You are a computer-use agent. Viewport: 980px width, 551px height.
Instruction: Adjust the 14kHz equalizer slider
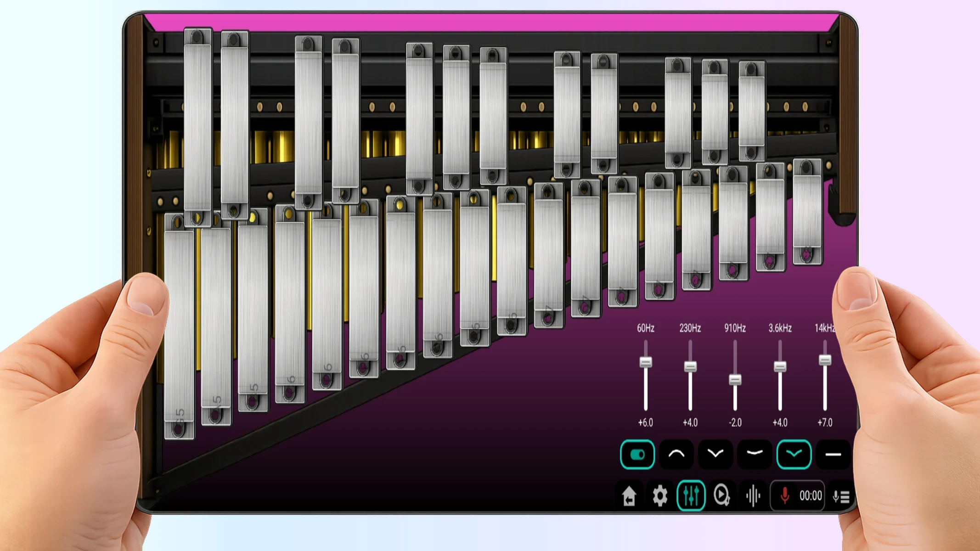pos(825,360)
